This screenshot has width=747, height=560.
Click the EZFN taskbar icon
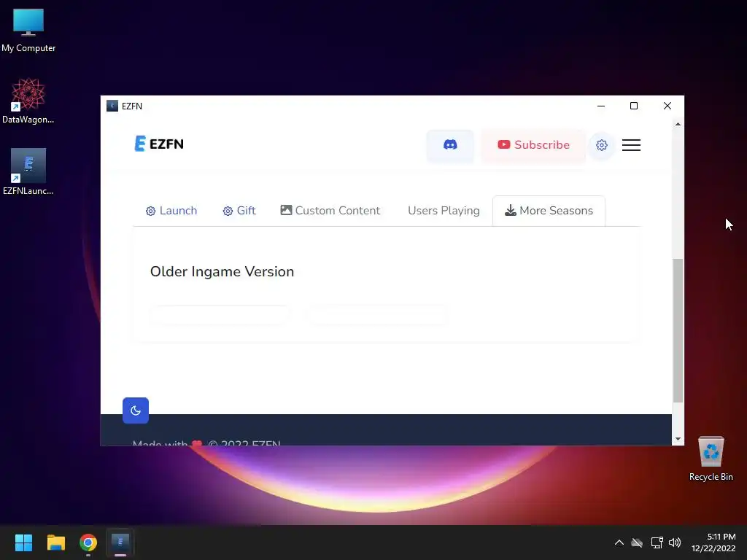(x=120, y=542)
